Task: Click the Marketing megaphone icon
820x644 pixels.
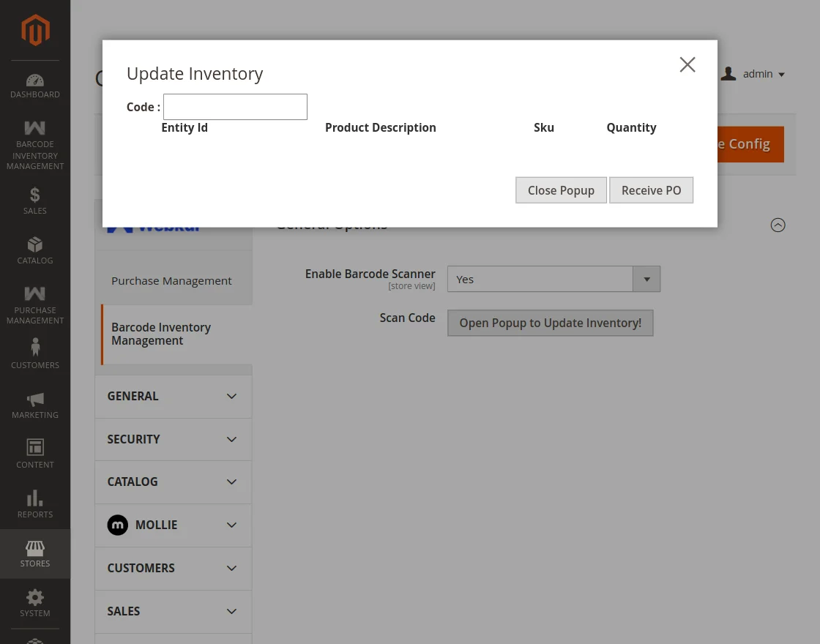Action: tap(35, 399)
